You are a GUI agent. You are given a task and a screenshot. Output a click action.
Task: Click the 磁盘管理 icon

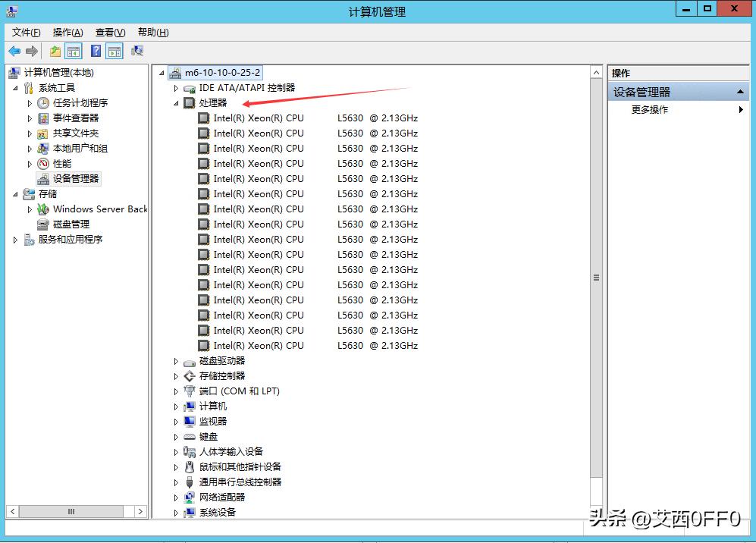pos(43,224)
